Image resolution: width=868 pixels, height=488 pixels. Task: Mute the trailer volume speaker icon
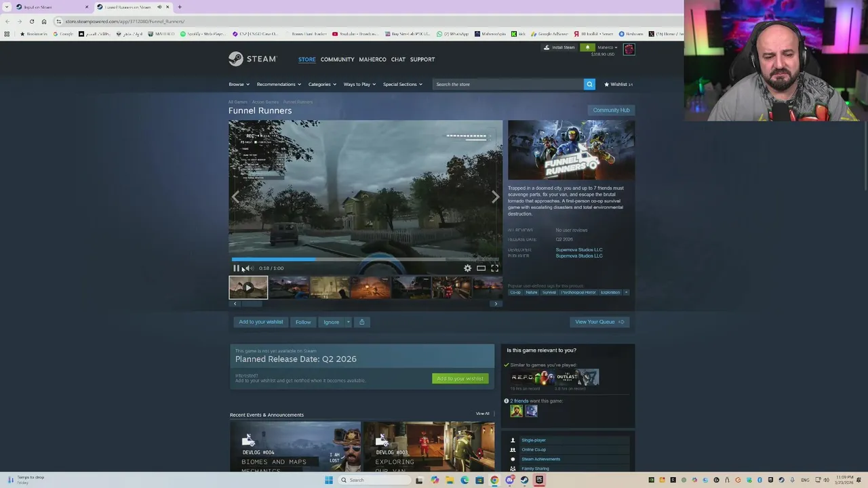click(249, 268)
